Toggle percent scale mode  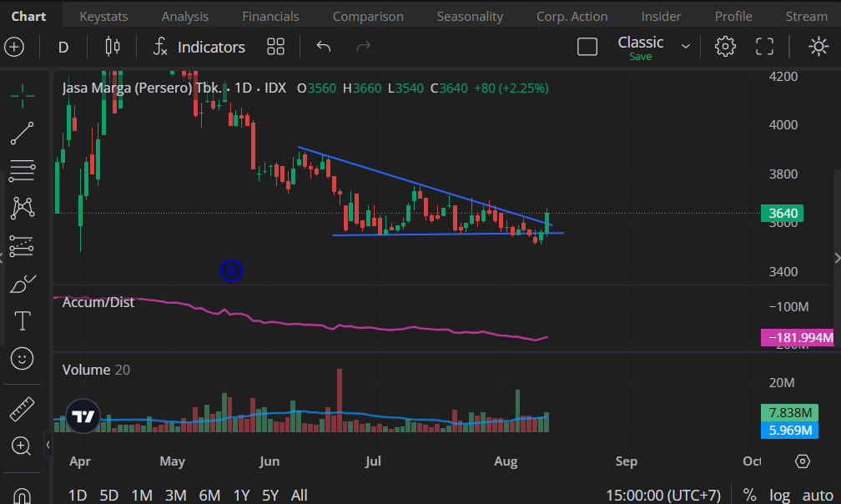coord(749,495)
